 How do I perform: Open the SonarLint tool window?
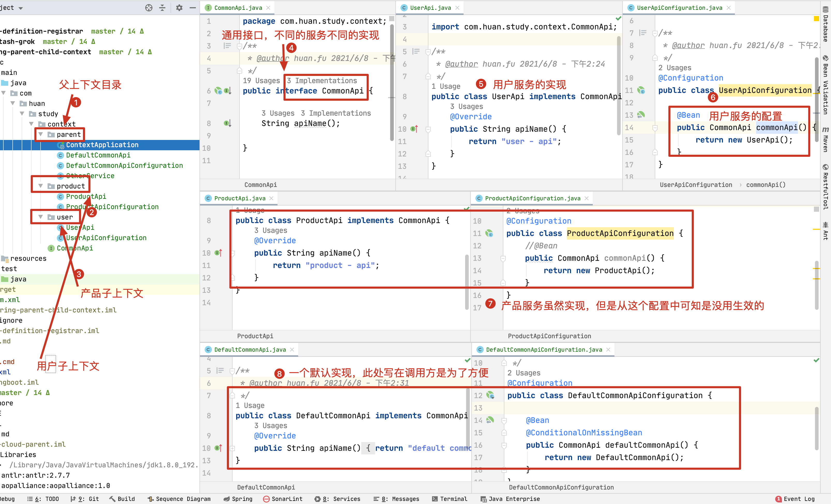pyautogui.click(x=283, y=499)
